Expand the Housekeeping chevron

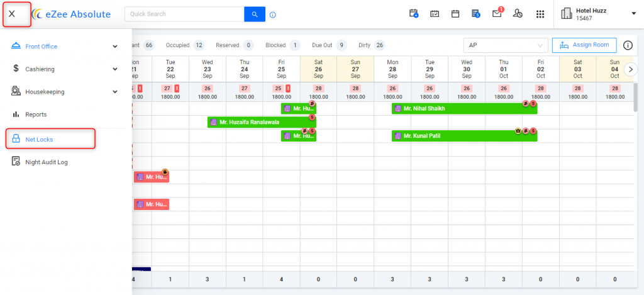coord(115,92)
